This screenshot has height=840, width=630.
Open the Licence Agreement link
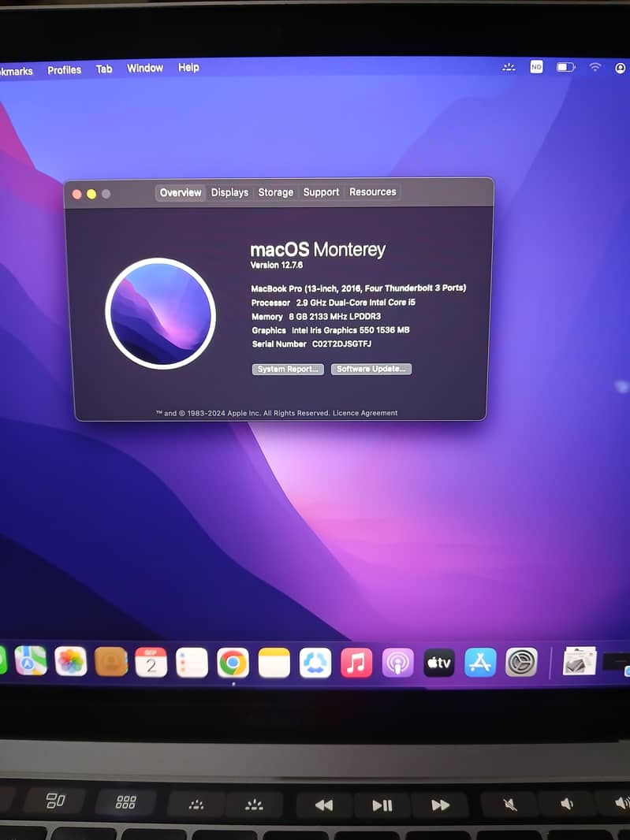365,413
